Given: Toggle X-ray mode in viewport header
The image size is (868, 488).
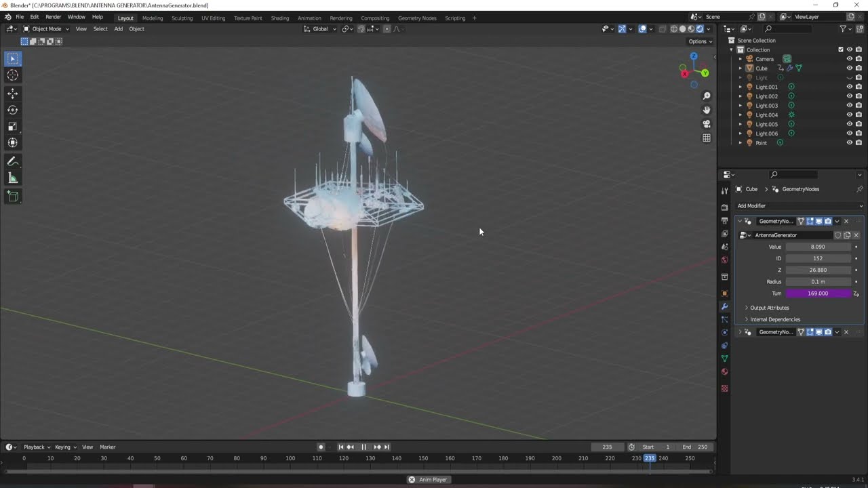Looking at the screenshot, I should (663, 29).
